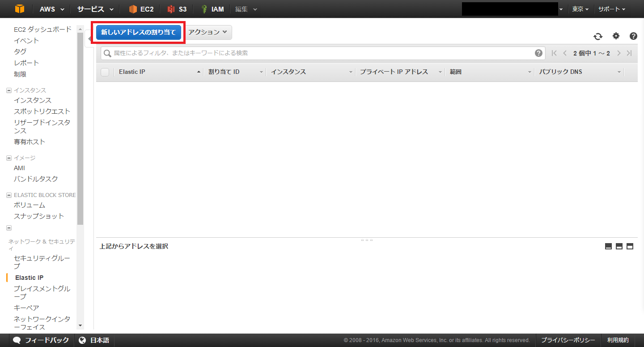
Task: Collapse the ELASTIC BLOCK STORE section
Action: tap(9, 195)
